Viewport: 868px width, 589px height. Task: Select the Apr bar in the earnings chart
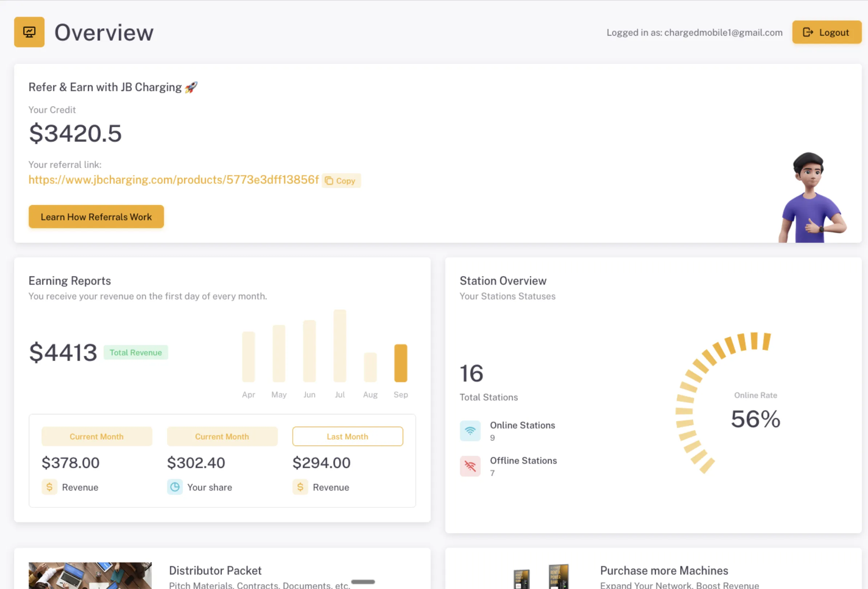coord(248,357)
